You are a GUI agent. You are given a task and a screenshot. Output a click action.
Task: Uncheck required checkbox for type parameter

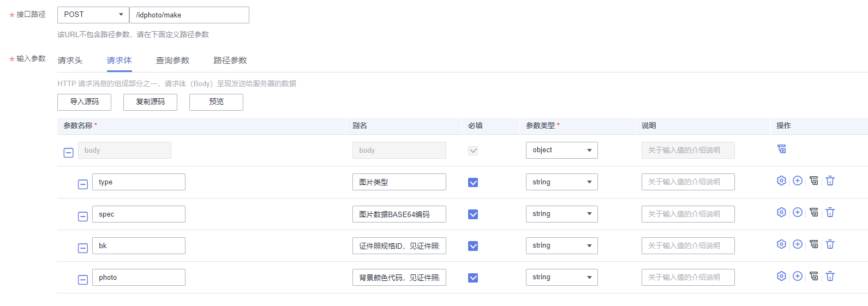pos(473,182)
